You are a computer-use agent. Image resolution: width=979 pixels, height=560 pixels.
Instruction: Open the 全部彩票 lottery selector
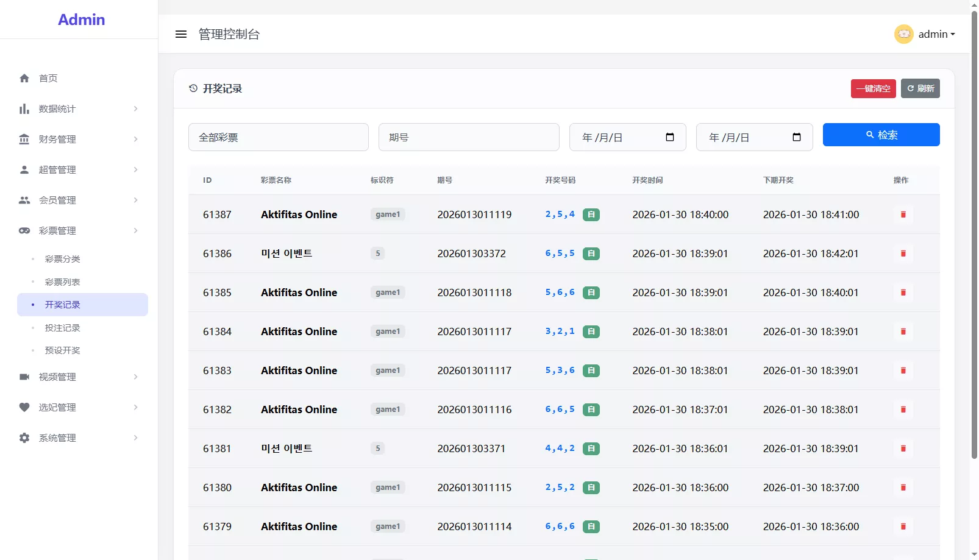pyautogui.click(x=278, y=137)
